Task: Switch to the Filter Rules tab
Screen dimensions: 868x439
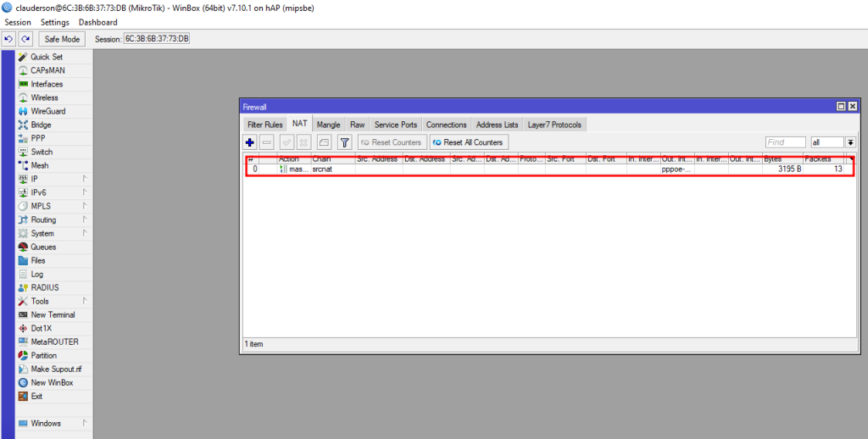Action: 264,125
